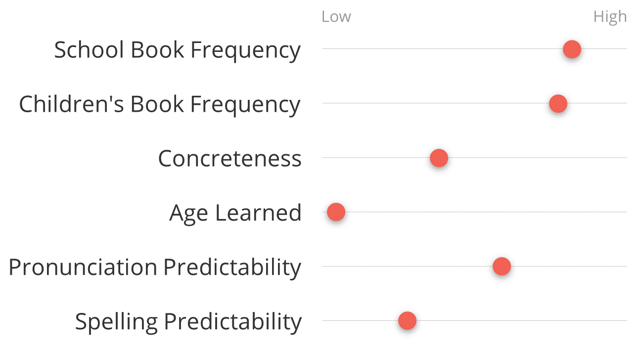This screenshot has width=644, height=351.
Task: Select the Concreteness label text
Action: point(230,159)
